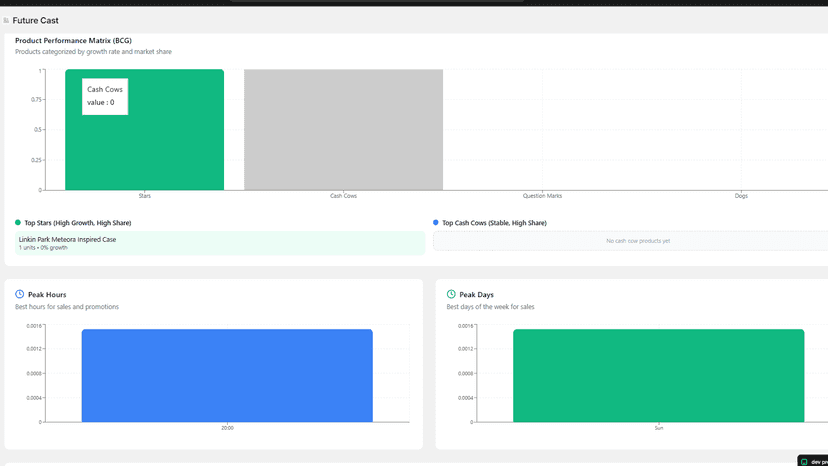Click the 'Cash Cows value : 0' tooltip

tap(105, 97)
